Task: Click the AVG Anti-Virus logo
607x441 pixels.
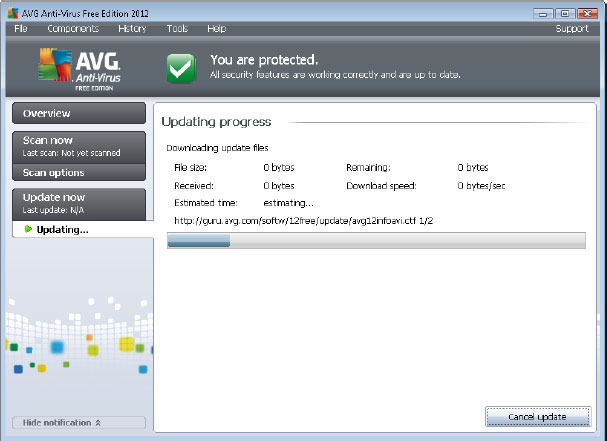Action: [80, 69]
